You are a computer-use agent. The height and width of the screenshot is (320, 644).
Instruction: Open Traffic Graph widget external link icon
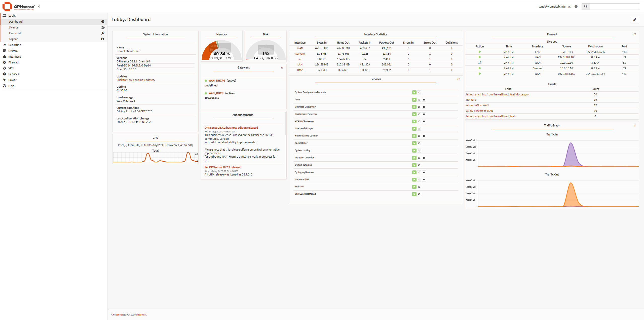(634, 125)
